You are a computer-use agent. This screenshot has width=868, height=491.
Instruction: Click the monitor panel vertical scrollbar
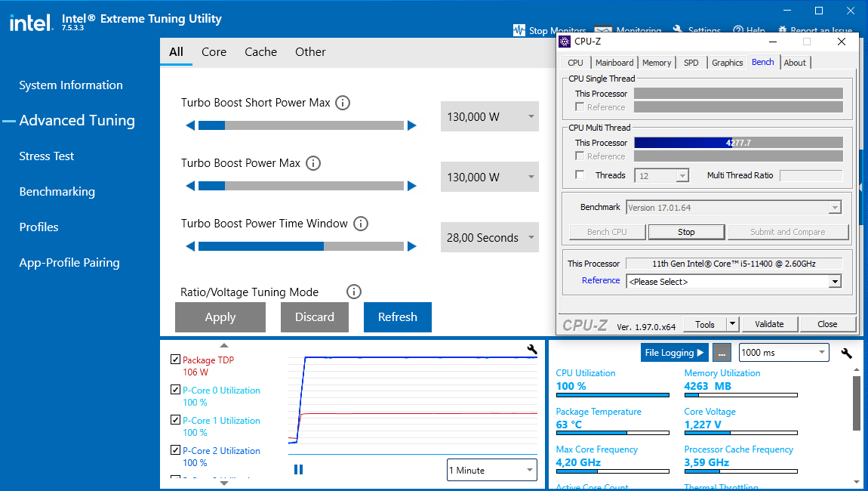point(857,403)
